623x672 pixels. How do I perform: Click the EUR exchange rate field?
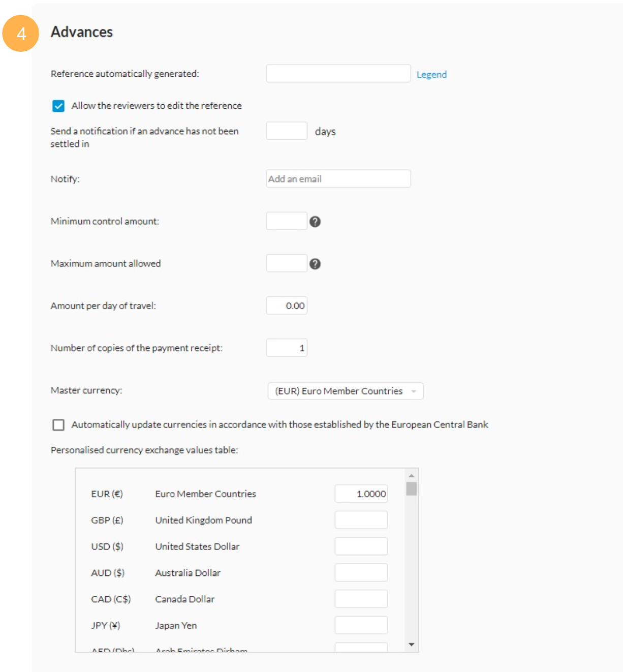(x=361, y=494)
